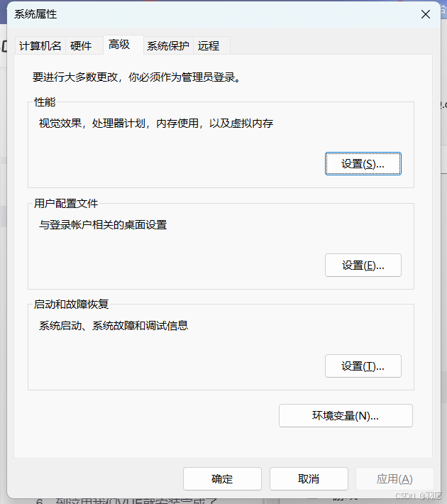Switch to the 计算机名 tab
This screenshot has width=447, height=504.
(40, 45)
